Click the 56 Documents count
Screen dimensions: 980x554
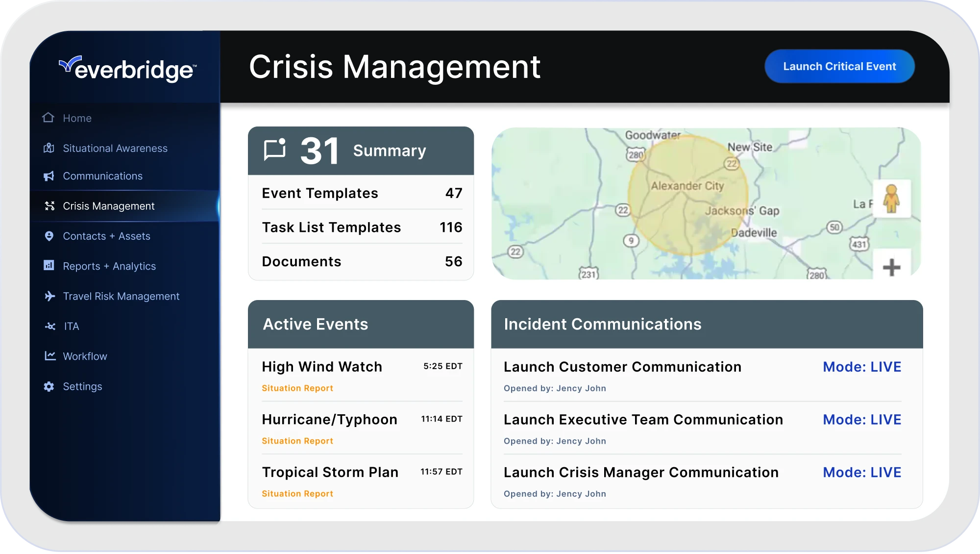(454, 261)
